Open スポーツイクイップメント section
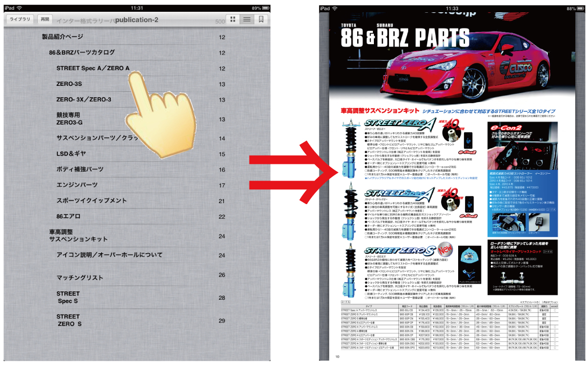This screenshot has height=368, width=588. [x=91, y=201]
